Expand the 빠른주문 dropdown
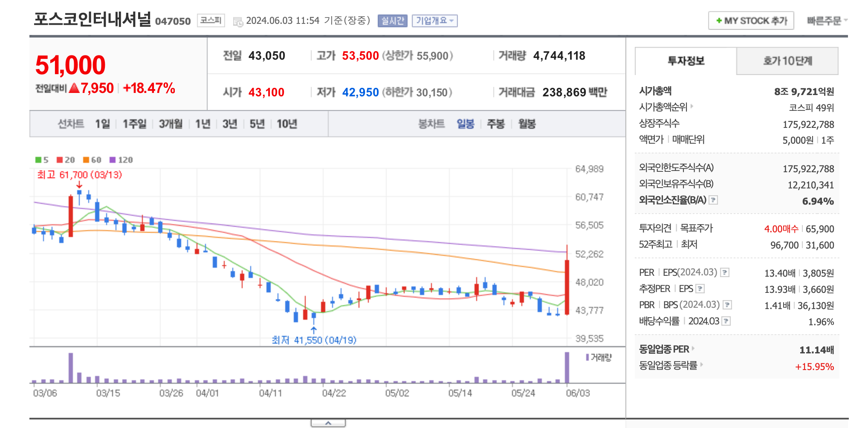 827,21
